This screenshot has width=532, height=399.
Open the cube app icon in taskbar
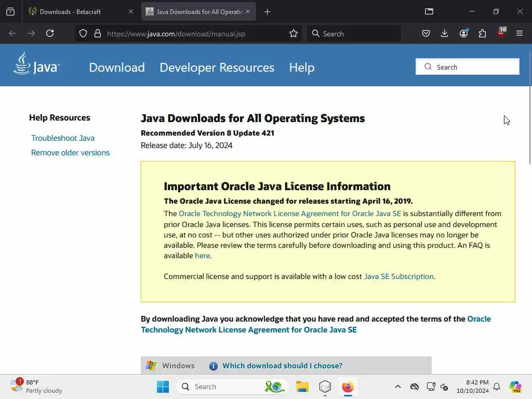click(325, 387)
